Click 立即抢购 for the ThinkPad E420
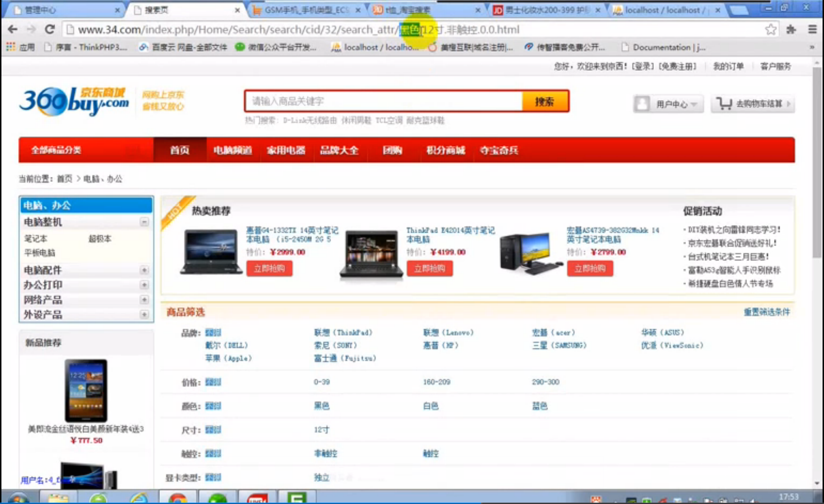 click(x=430, y=269)
